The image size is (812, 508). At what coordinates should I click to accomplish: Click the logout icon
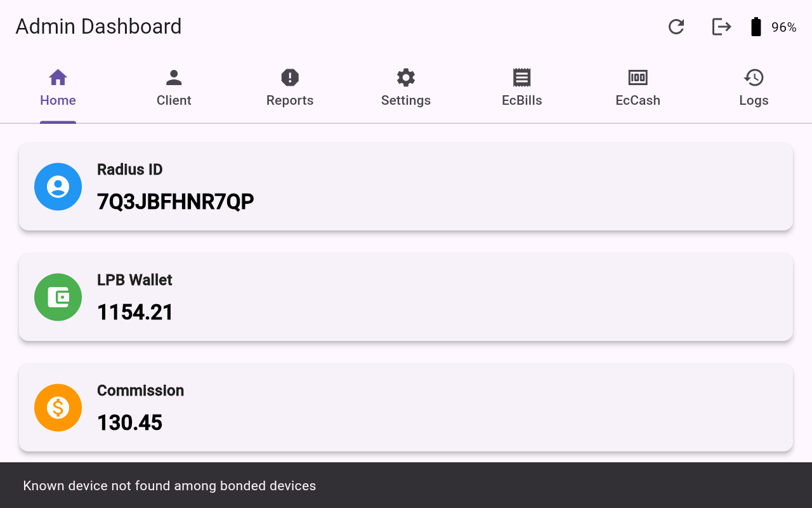point(721,27)
